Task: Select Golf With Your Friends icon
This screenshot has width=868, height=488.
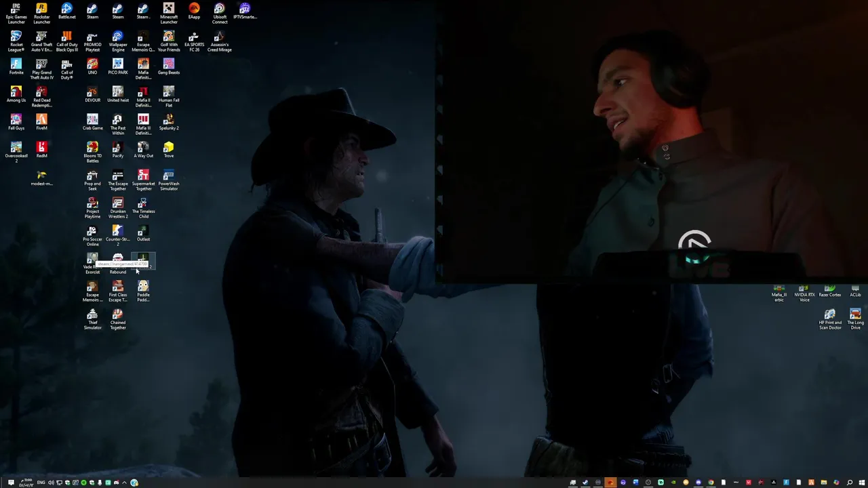Action: point(169,41)
